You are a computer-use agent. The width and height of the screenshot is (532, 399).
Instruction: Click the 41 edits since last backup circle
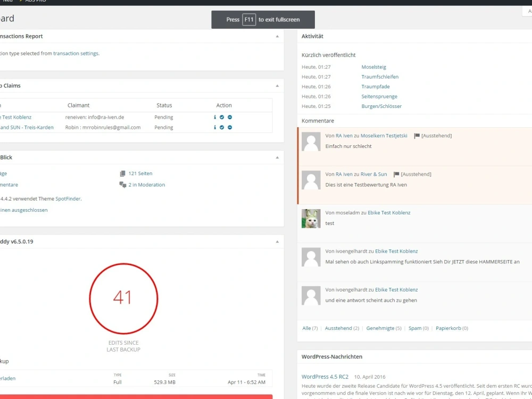(123, 298)
